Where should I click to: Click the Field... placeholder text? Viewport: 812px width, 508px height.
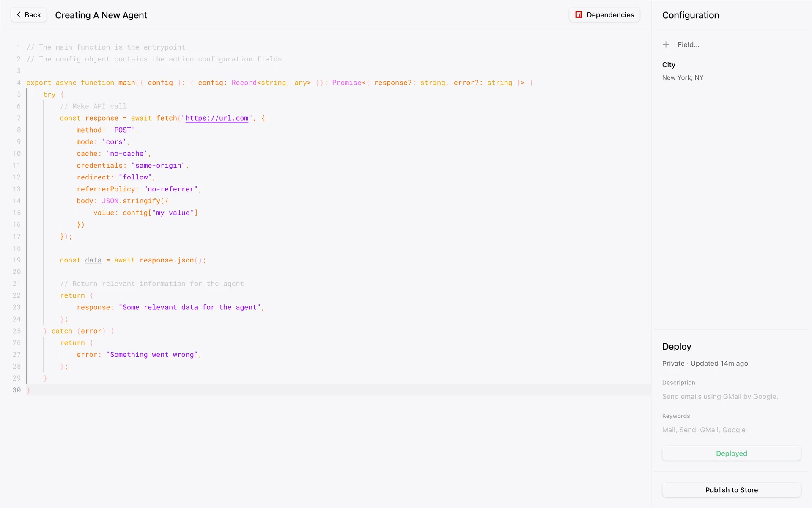688,45
